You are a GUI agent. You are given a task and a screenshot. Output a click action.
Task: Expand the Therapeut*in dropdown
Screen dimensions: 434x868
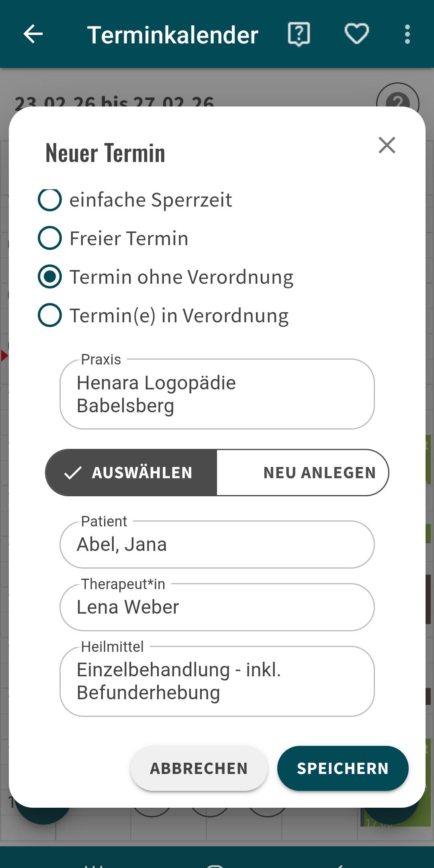[217, 607]
